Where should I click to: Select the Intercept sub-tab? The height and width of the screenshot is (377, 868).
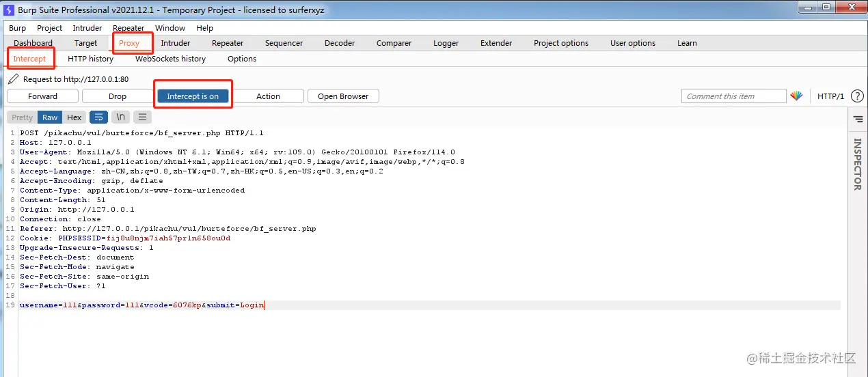(x=30, y=59)
